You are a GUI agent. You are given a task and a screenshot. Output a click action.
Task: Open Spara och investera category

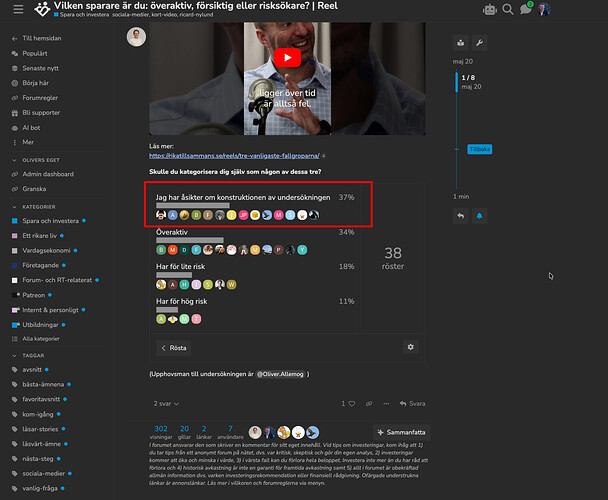(50, 221)
